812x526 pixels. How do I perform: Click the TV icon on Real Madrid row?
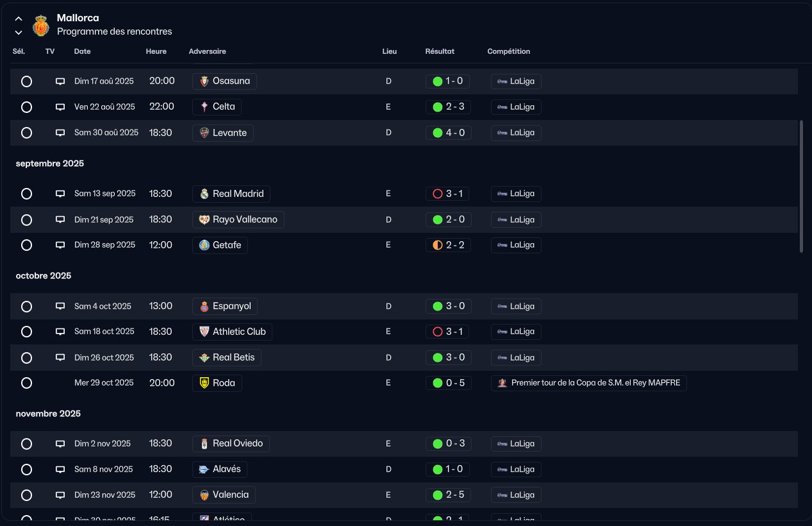(60, 194)
